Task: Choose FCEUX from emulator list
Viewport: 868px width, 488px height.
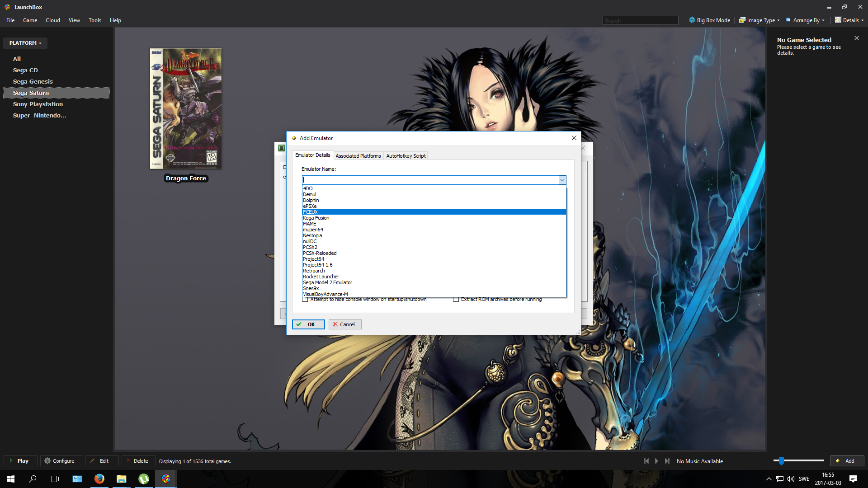Action: (x=434, y=212)
